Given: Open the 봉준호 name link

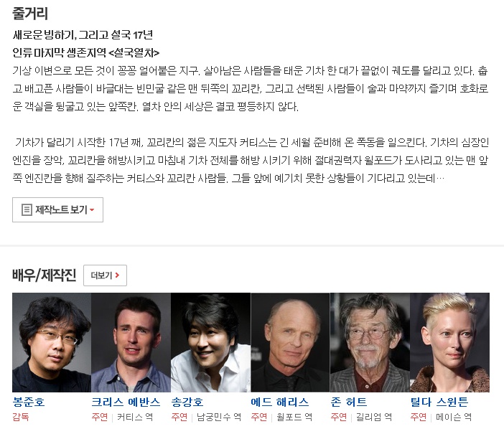Looking at the screenshot, I should [x=29, y=402].
